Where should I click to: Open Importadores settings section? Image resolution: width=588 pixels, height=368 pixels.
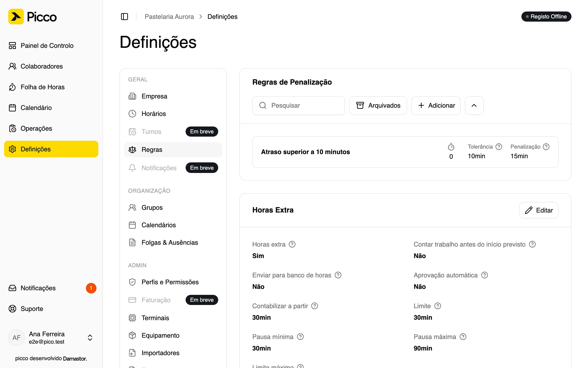pyautogui.click(x=173, y=353)
